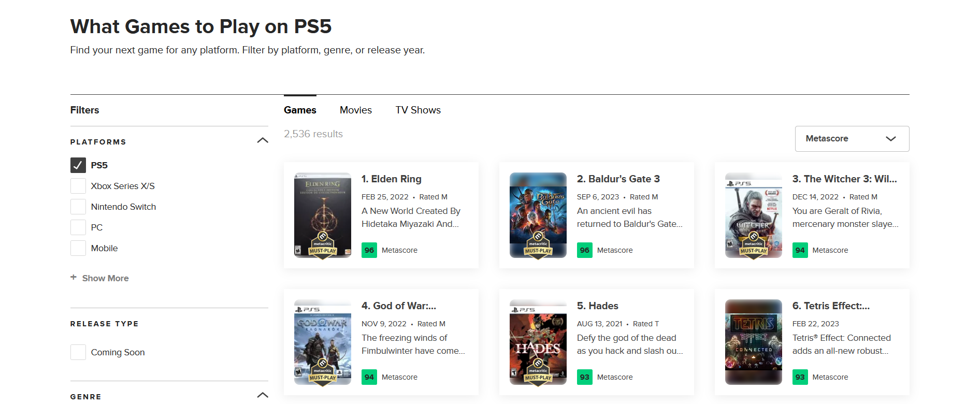Click the 94 Metascore badge for God of War
The width and height of the screenshot is (980, 404).
click(369, 377)
